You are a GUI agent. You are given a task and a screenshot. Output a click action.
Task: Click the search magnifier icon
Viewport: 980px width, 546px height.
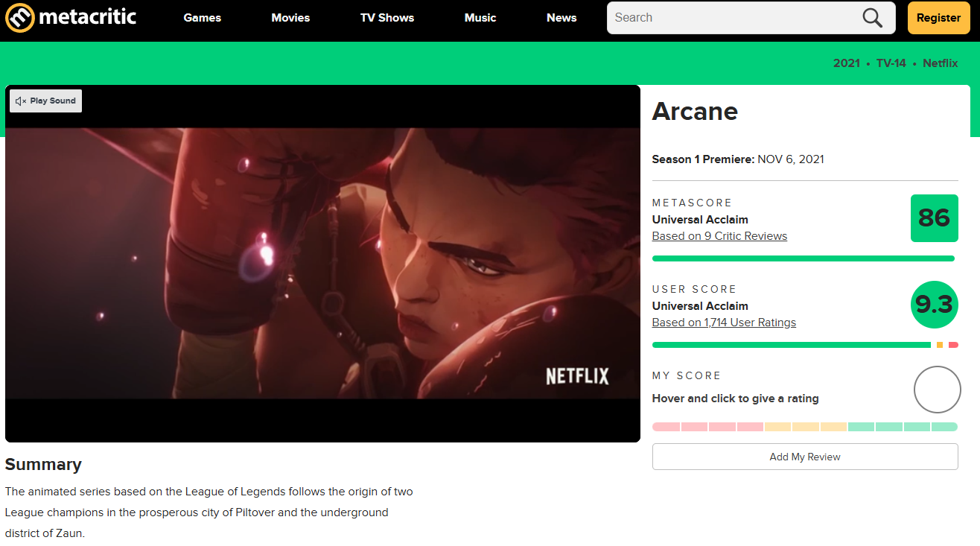pos(872,18)
